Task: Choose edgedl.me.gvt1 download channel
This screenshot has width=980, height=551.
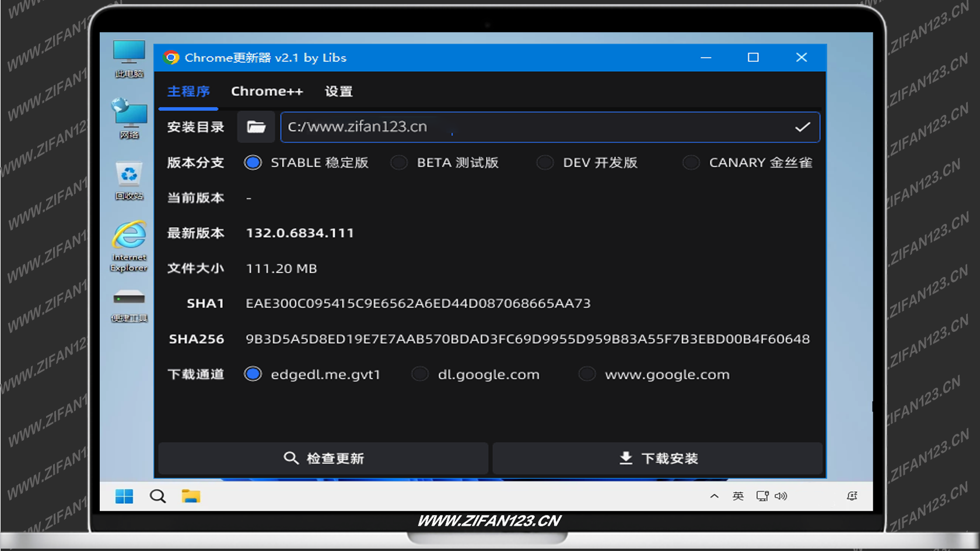Action: [x=312, y=374]
